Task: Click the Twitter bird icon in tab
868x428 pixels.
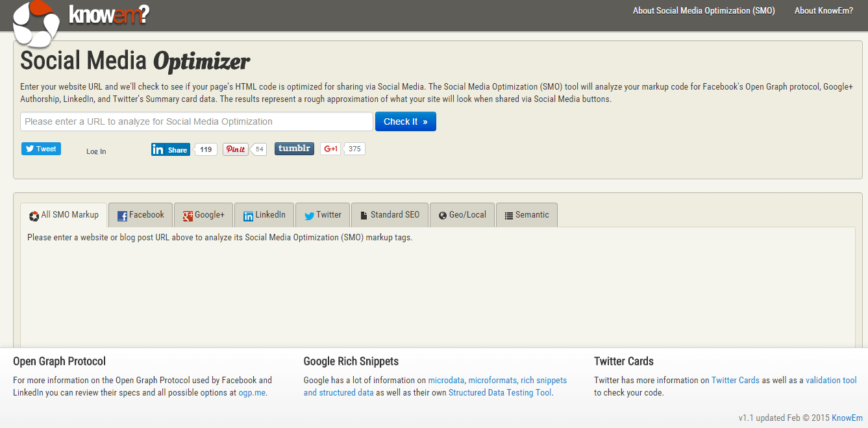Action: coord(309,216)
